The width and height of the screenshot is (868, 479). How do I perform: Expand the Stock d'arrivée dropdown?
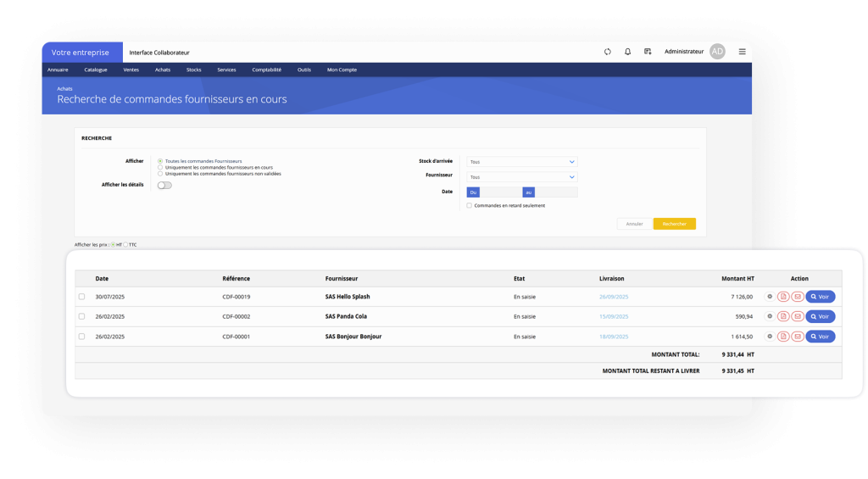point(521,161)
